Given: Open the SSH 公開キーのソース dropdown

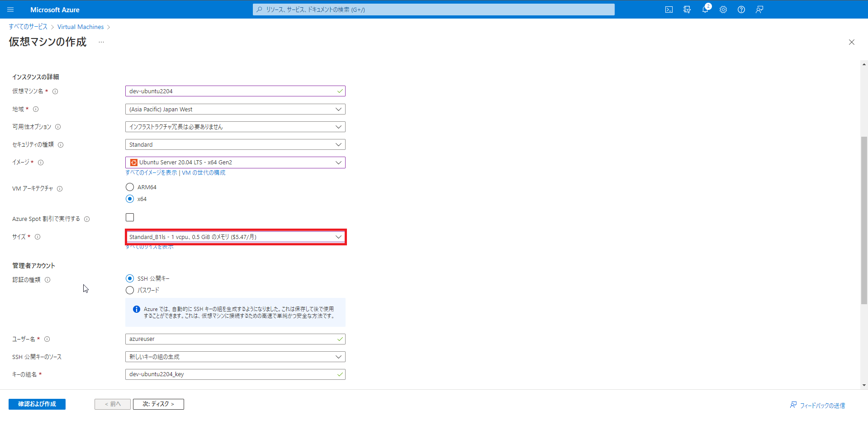Looking at the screenshot, I should coord(235,357).
